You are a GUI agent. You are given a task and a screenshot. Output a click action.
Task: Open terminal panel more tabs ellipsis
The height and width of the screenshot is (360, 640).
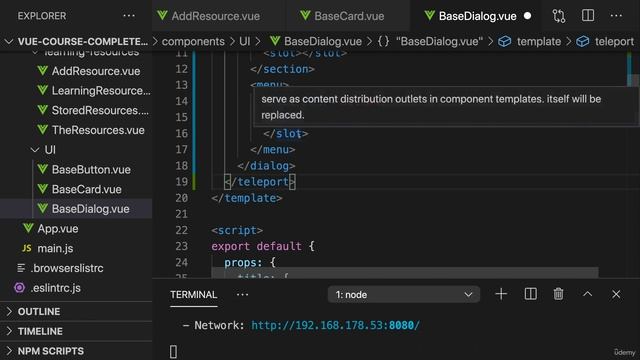tap(242, 295)
